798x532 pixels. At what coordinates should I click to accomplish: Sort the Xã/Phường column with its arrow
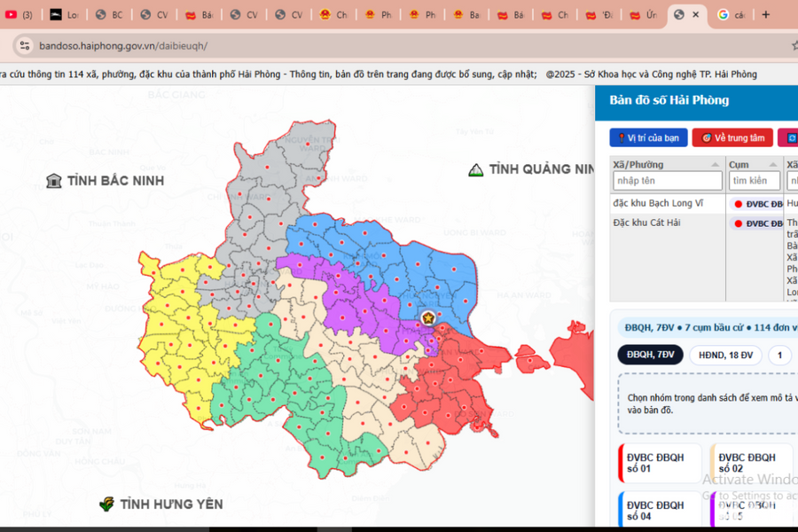[715, 164]
